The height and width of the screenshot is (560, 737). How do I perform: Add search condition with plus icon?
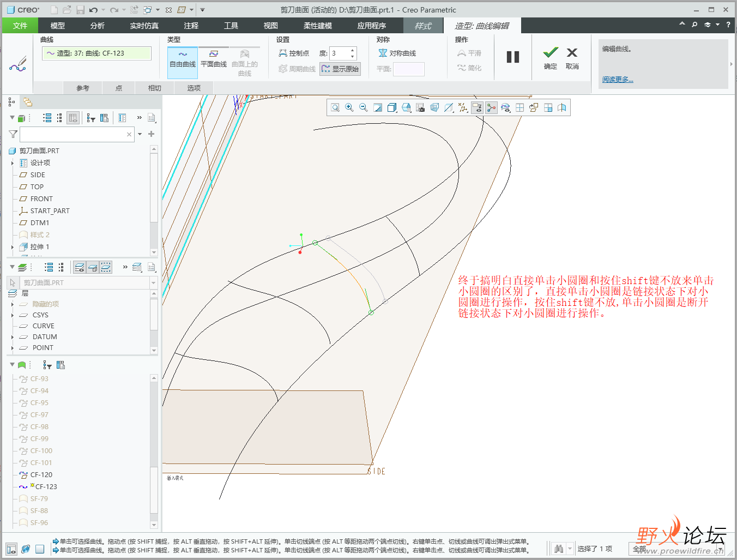pos(152,134)
